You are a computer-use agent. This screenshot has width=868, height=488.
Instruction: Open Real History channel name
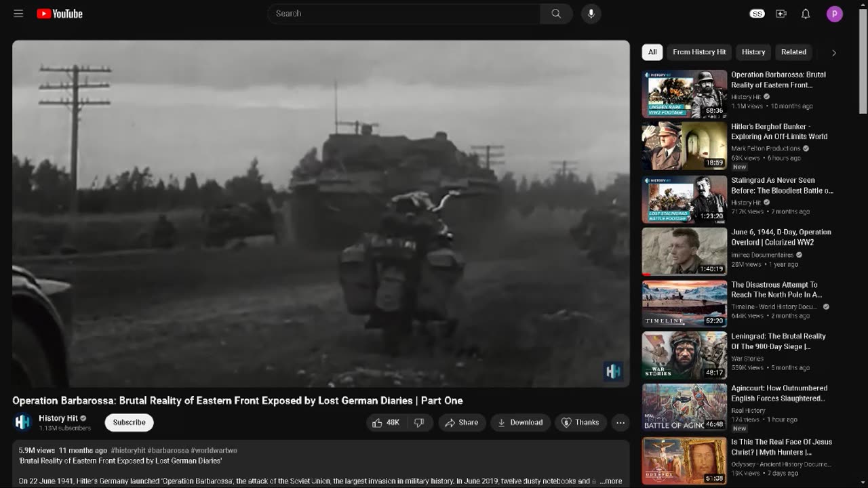[748, 411]
